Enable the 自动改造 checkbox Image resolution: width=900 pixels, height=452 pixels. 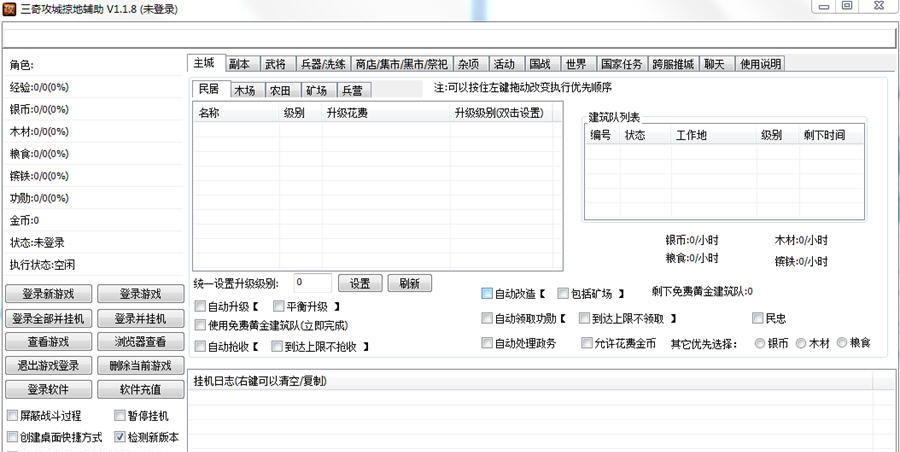[x=487, y=293]
